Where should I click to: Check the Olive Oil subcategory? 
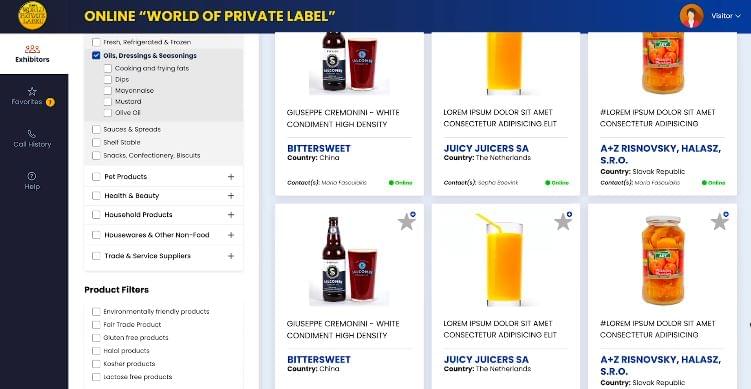pos(108,113)
